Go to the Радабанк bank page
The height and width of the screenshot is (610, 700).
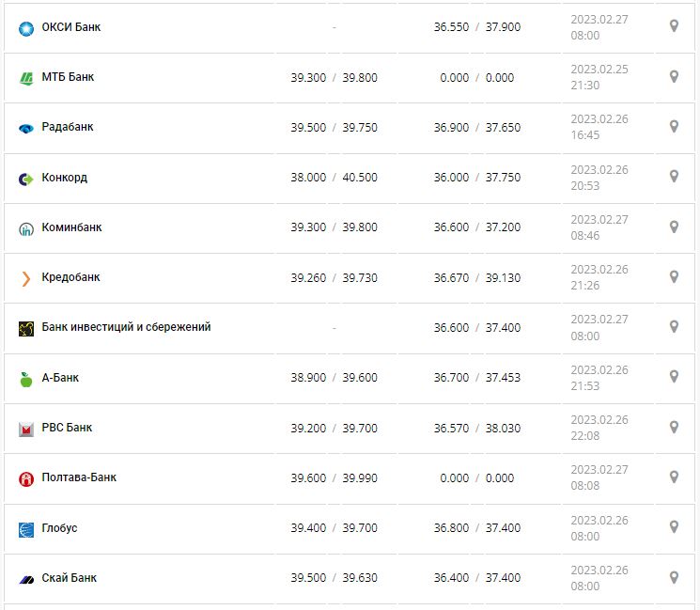(x=68, y=127)
